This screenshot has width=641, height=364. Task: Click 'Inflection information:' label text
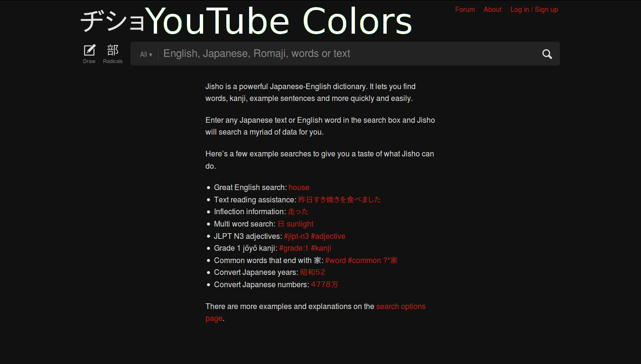pos(250,212)
